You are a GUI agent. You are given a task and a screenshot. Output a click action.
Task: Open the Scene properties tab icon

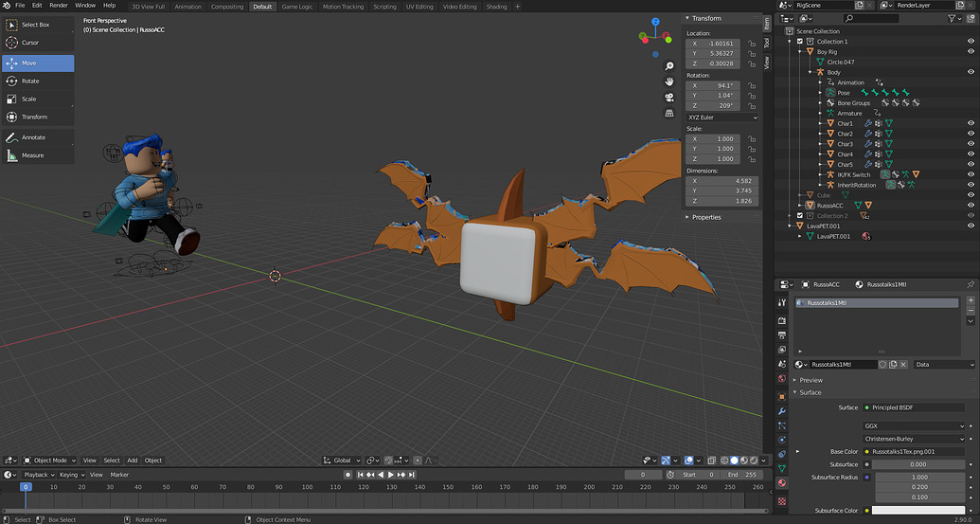pyautogui.click(x=782, y=364)
